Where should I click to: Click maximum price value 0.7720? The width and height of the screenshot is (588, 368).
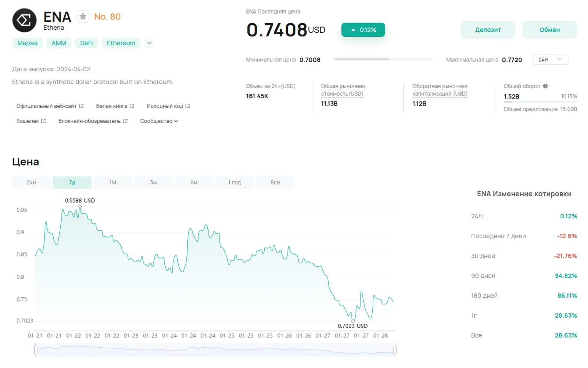[x=512, y=60]
